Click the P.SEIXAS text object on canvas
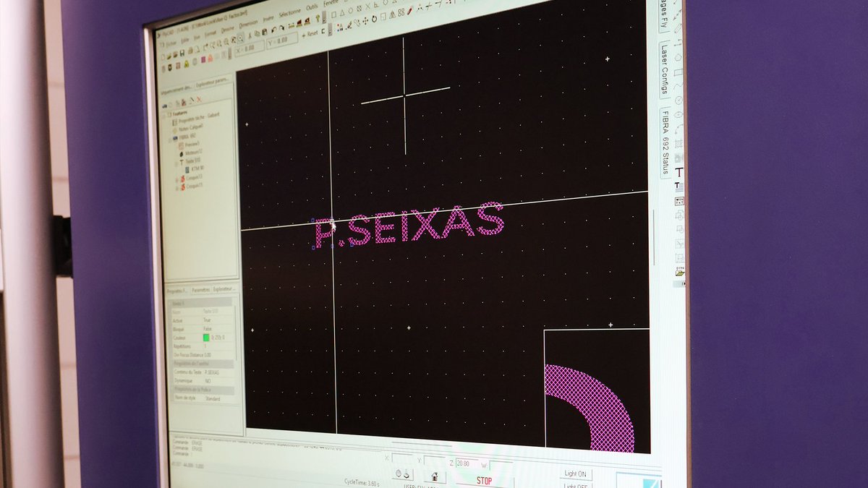868x488 pixels. (409, 223)
